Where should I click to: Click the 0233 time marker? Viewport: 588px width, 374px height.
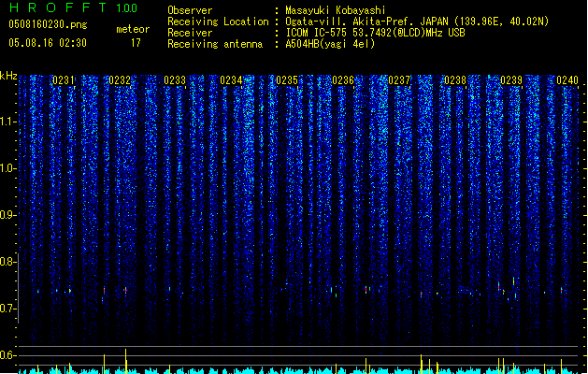(x=175, y=80)
